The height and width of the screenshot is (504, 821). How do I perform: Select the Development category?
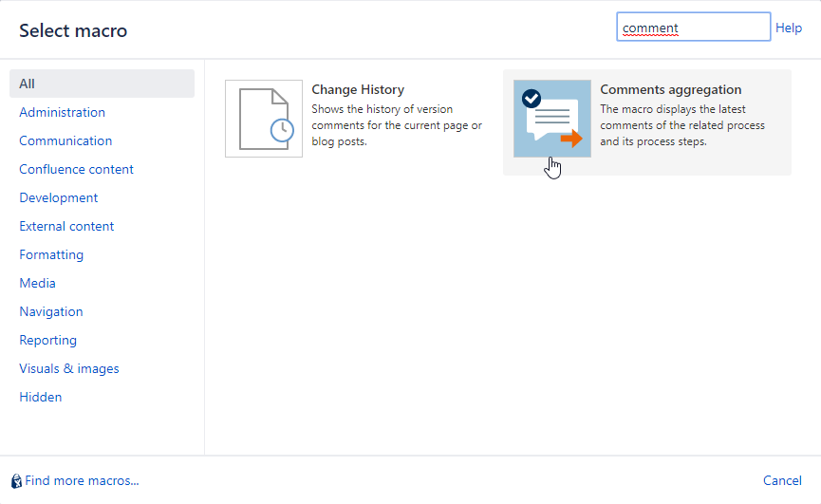[59, 197]
